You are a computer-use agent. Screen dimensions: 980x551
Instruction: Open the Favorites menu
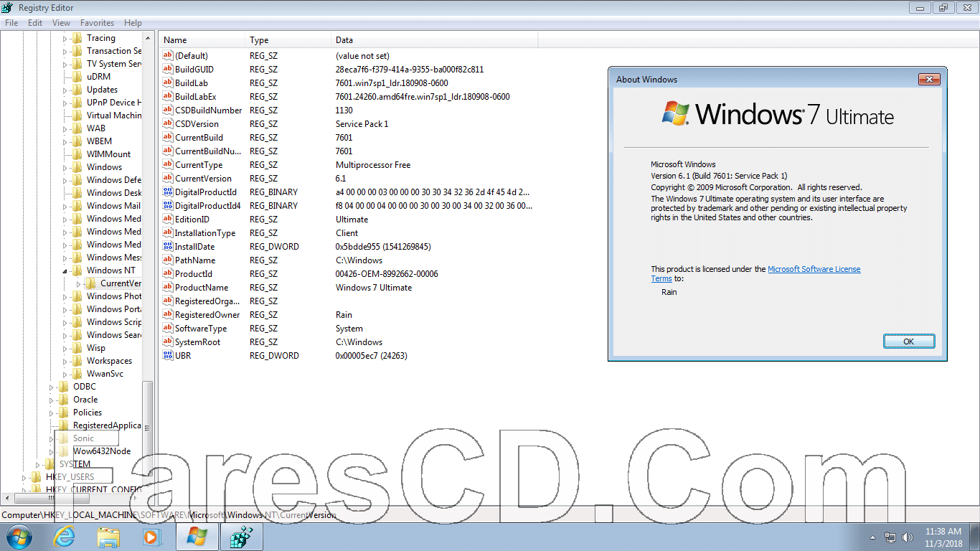(x=97, y=23)
